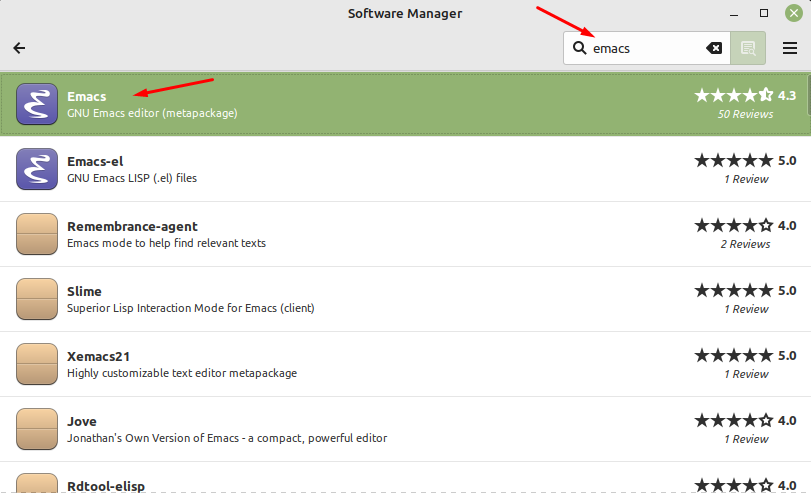811x493 pixels.
Task: Select the Emacs-el title
Action: point(95,161)
